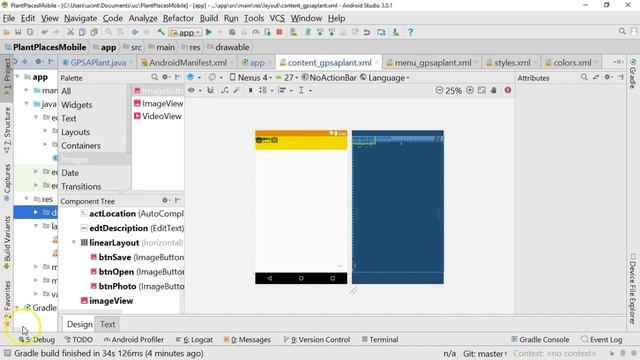Open the Terminal tool window
The width and height of the screenshot is (640, 360).
380,340
